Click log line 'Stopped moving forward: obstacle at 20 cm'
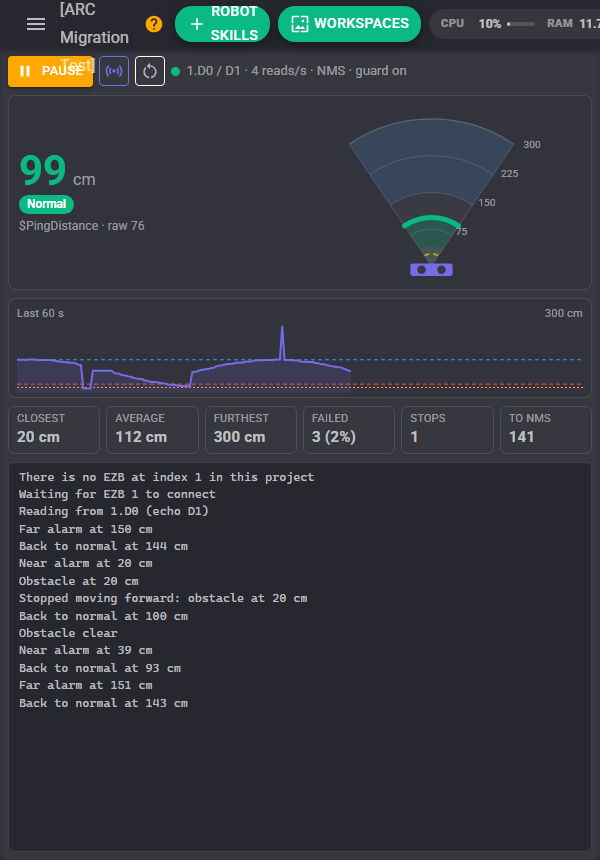 [163, 598]
